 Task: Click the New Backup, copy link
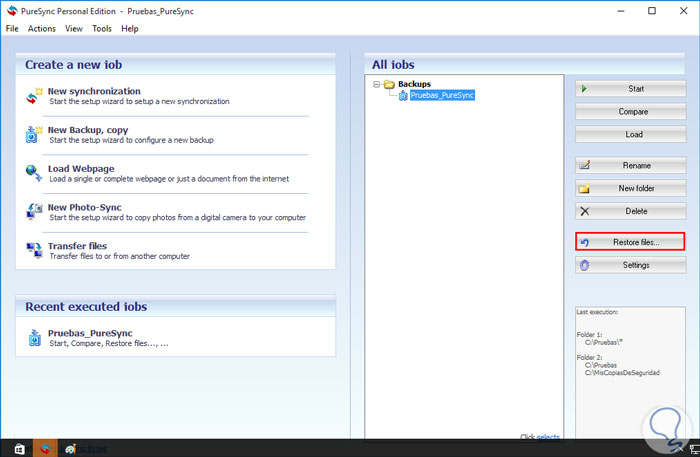(88, 130)
